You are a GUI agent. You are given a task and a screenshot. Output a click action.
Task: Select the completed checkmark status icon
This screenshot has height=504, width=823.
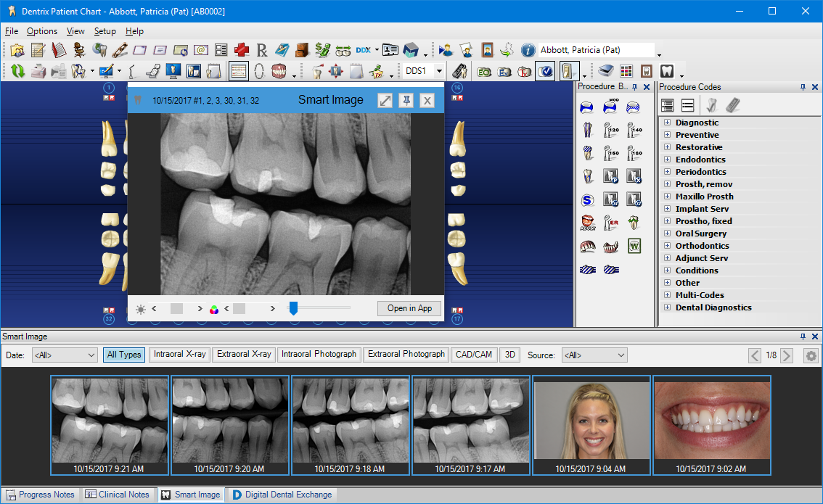tap(545, 71)
